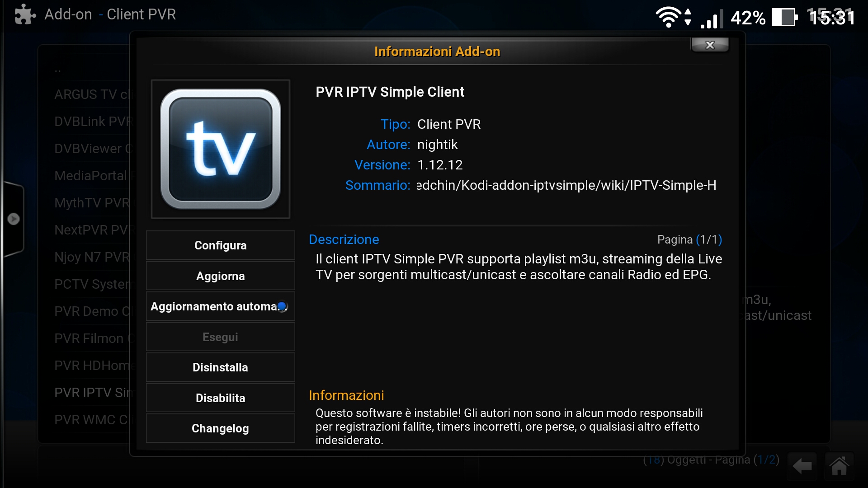Tap the battery status icon
Image resolution: width=868 pixels, height=488 pixels.
pyautogui.click(x=784, y=18)
